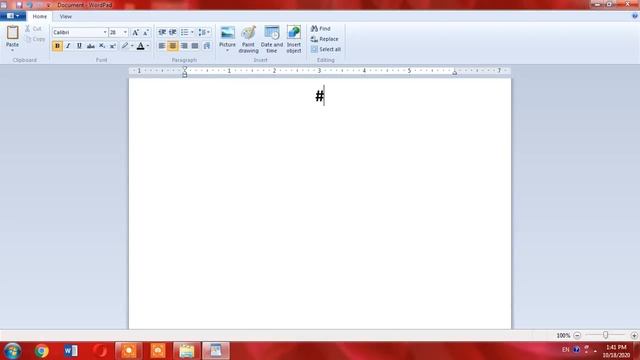Click Select all in the Editing group

pos(326,49)
